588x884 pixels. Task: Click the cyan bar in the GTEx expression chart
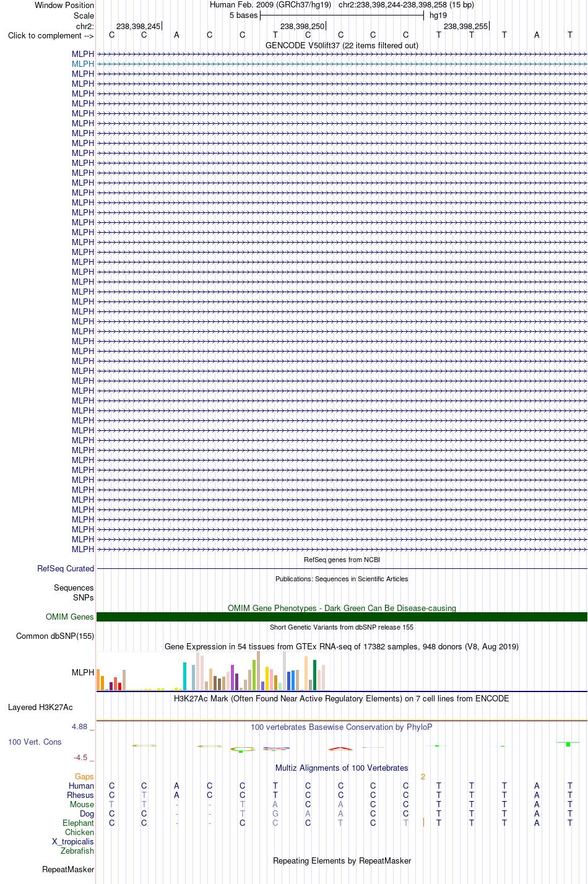tap(184, 677)
